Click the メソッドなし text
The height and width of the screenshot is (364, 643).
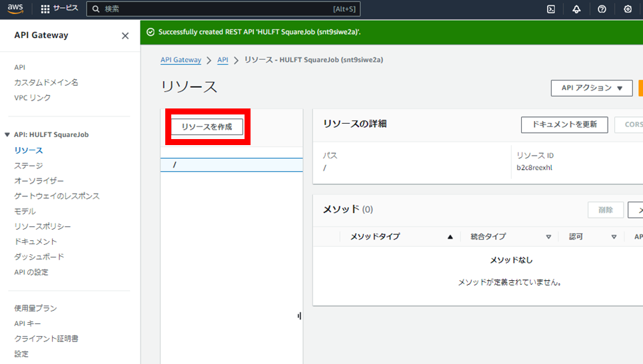point(511,260)
